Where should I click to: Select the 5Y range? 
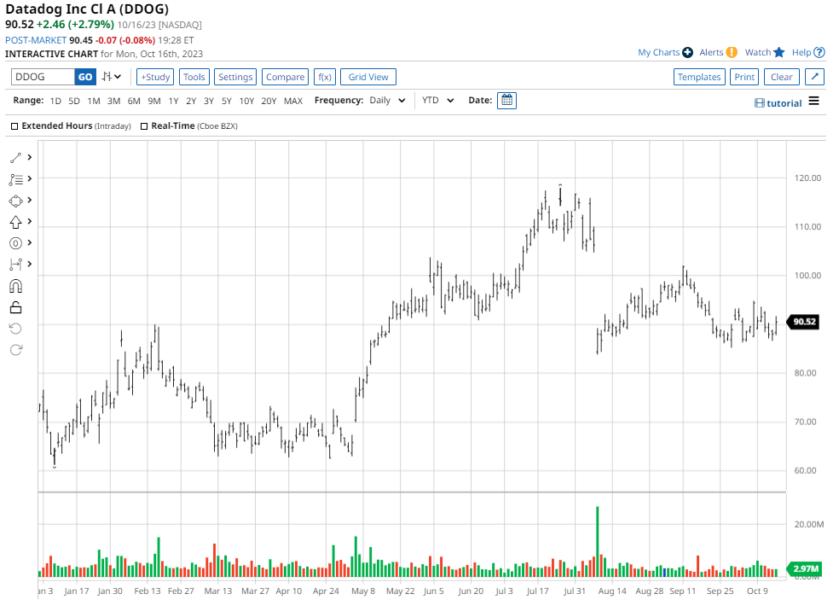[226, 101]
